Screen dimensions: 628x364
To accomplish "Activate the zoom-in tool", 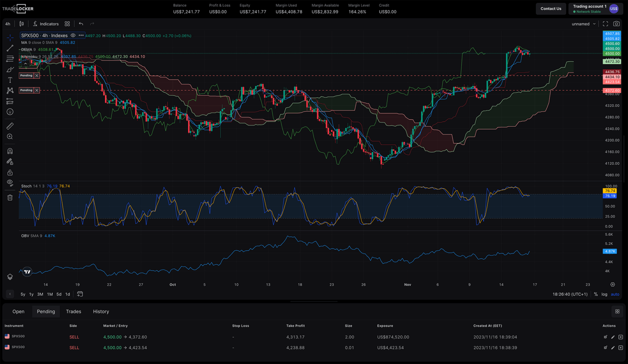I will 10,136.
